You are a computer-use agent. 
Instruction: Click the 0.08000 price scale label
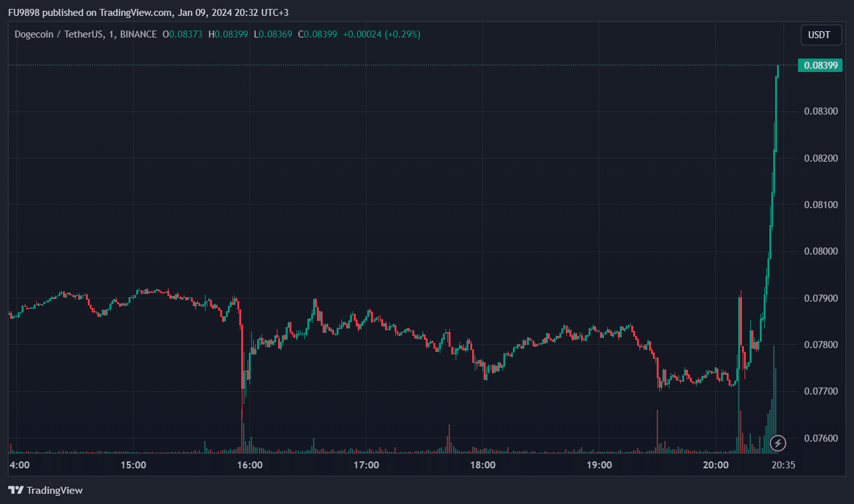821,251
